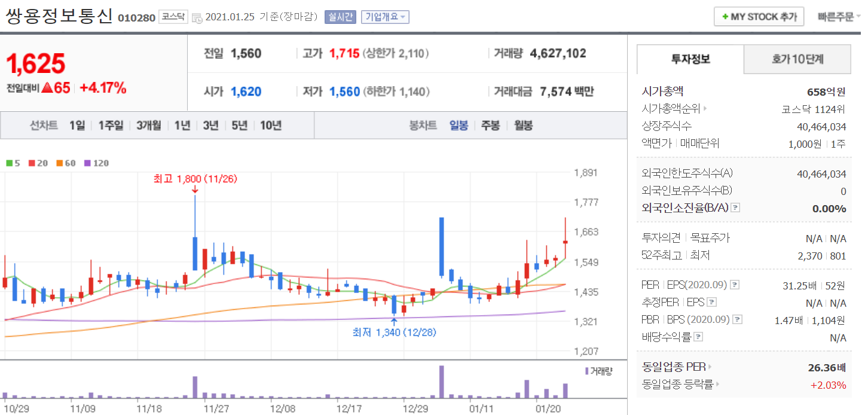This screenshot has width=868, height=415.
Task: Click the purple 120-day moving average legend swatch
Action: 87,163
